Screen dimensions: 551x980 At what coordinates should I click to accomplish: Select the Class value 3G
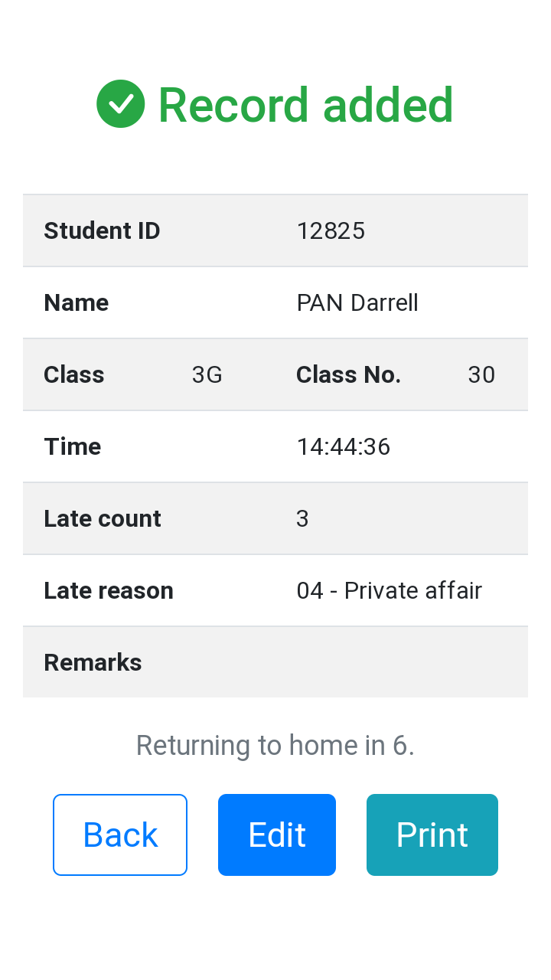pyautogui.click(x=207, y=374)
